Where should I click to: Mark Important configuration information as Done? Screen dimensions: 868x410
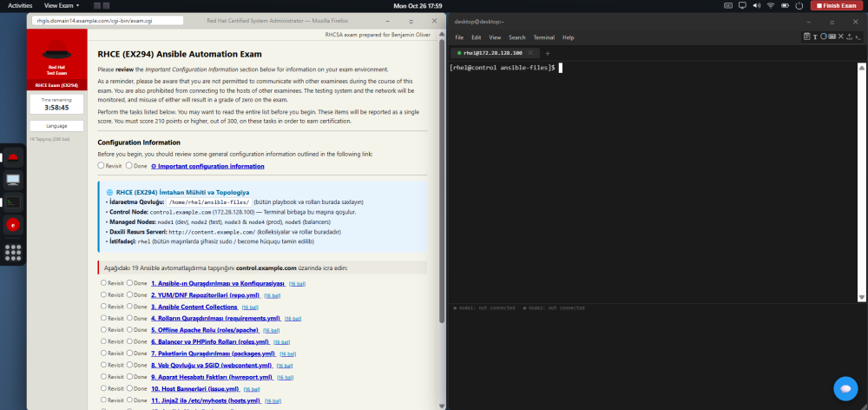click(x=129, y=166)
